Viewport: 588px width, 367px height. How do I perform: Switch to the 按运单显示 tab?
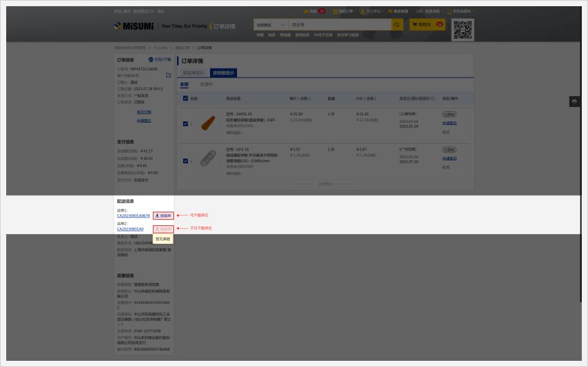point(192,73)
